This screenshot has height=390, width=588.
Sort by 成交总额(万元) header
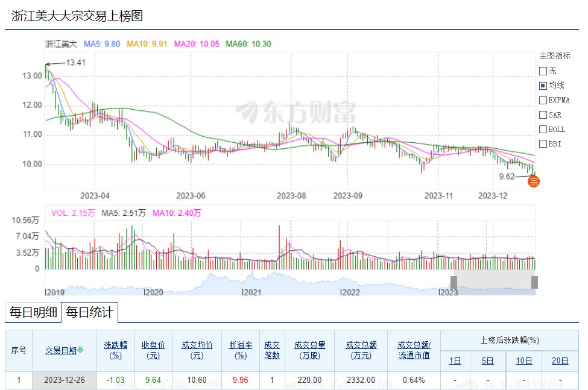click(x=361, y=350)
